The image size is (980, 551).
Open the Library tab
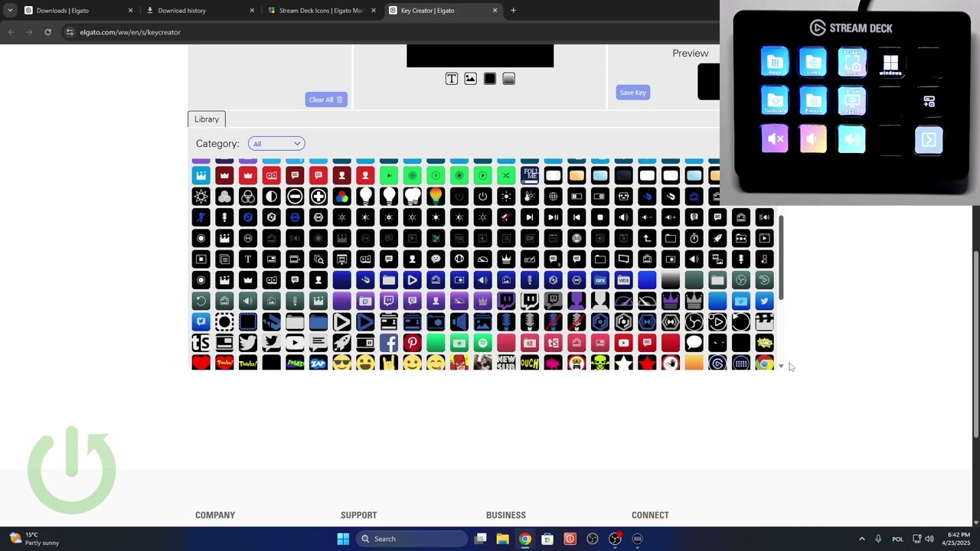click(x=207, y=119)
